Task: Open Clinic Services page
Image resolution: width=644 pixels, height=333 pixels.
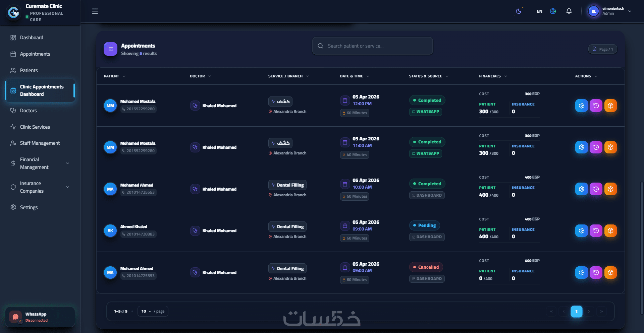Action: tap(40, 127)
